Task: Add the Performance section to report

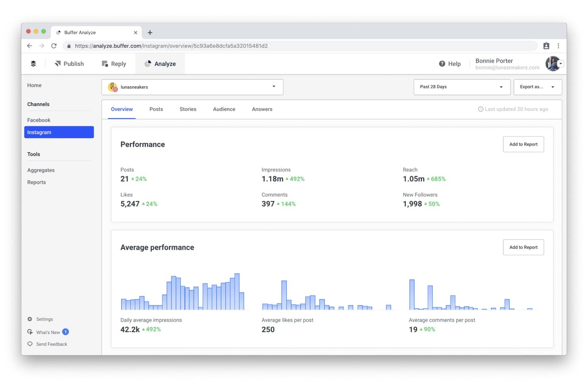Action: 523,144
